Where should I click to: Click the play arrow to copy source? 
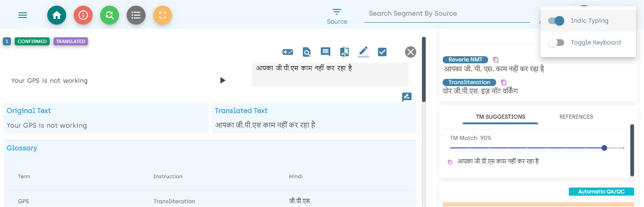223,80
